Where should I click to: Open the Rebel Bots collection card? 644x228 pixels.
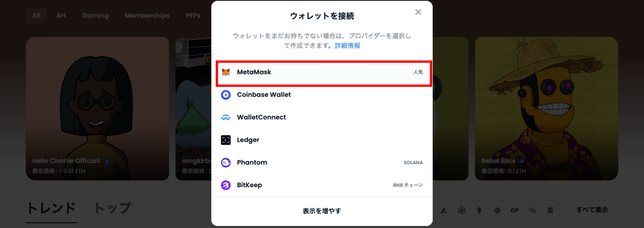(x=546, y=108)
